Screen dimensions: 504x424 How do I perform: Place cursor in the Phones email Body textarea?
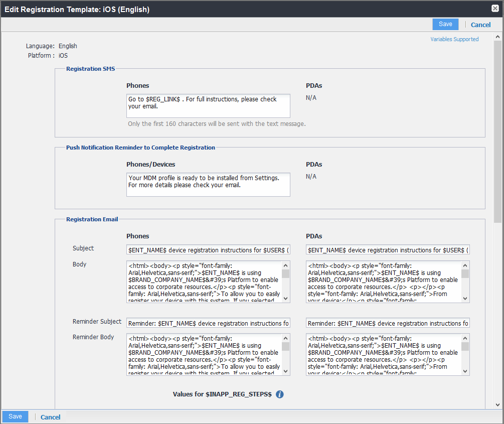(206, 282)
